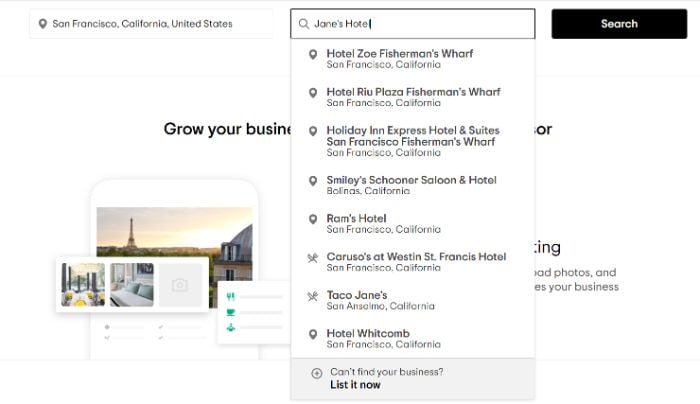The image size is (700, 404).
Task: Select Hotel Zoe Fisherman's Wharf suggestion
Action: (412, 58)
